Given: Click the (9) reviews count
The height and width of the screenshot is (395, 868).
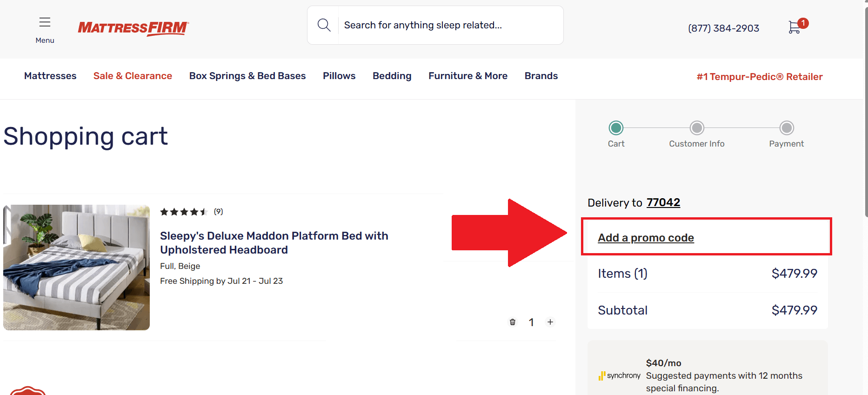Looking at the screenshot, I should 218,212.
